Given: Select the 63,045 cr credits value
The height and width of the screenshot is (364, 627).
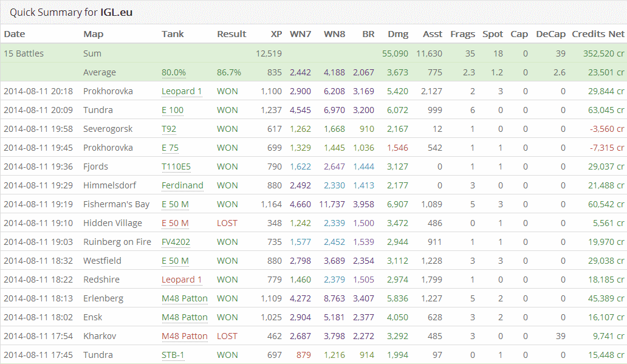Looking at the screenshot, I should point(606,110).
